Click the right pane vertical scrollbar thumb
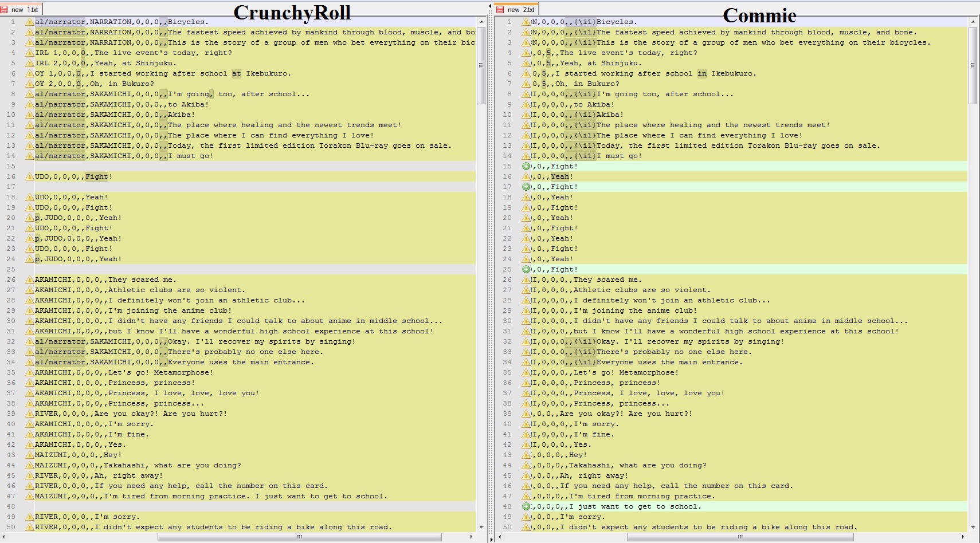 [973, 65]
